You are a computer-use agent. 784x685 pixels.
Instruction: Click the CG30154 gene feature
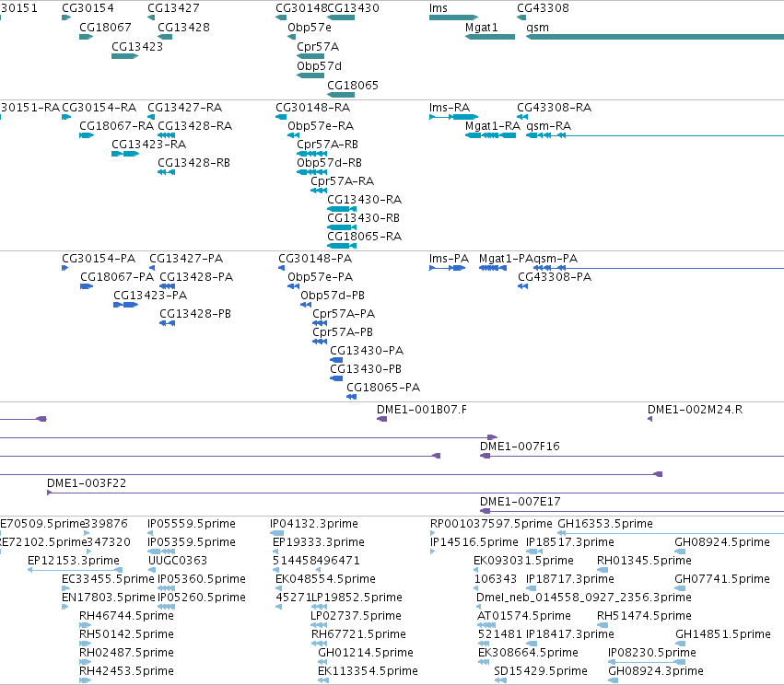pyautogui.click(x=66, y=17)
